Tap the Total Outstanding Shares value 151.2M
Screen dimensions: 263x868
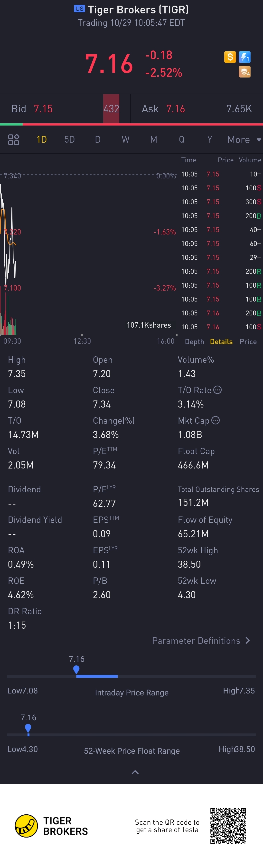coord(193,502)
